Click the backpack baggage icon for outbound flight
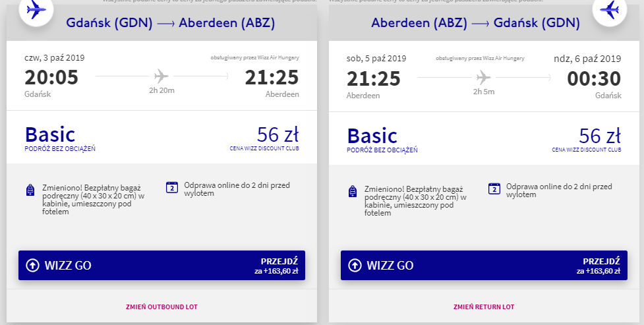The image size is (644, 325). [x=29, y=191]
